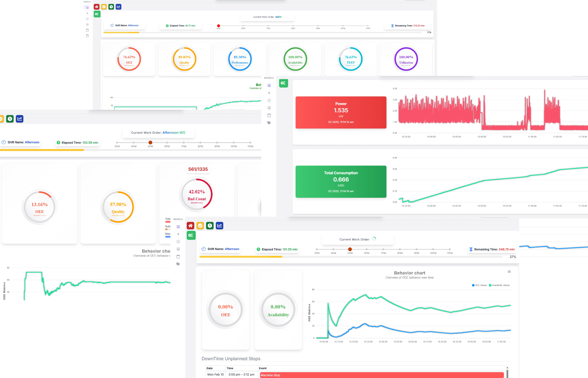Screen dimensions: 588x378
Task: Click the w004 work order link
Action: pyautogui.click(x=278, y=17)
